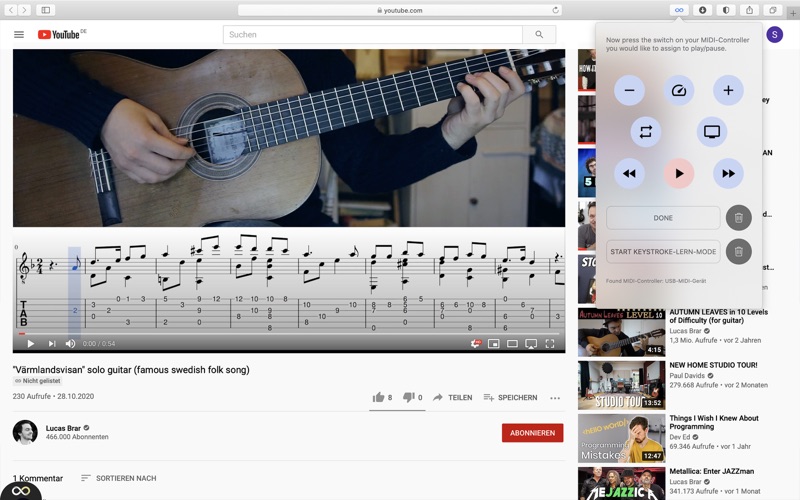Open the YouTube hamburger guide menu
Screen dimensions: 800x500
19,35
